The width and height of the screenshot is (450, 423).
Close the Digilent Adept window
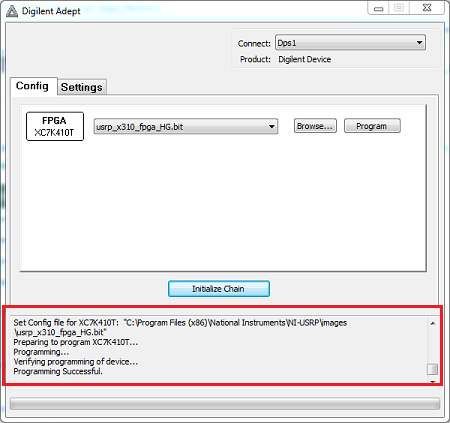click(427, 8)
